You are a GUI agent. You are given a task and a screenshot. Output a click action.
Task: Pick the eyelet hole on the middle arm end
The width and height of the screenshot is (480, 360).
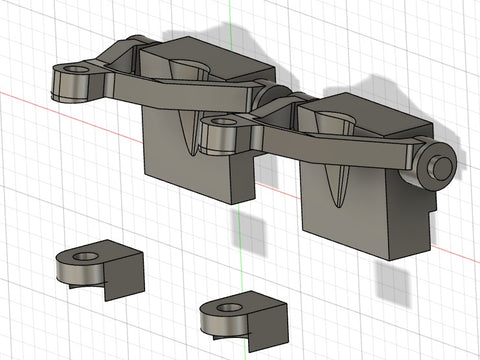click(x=224, y=121)
